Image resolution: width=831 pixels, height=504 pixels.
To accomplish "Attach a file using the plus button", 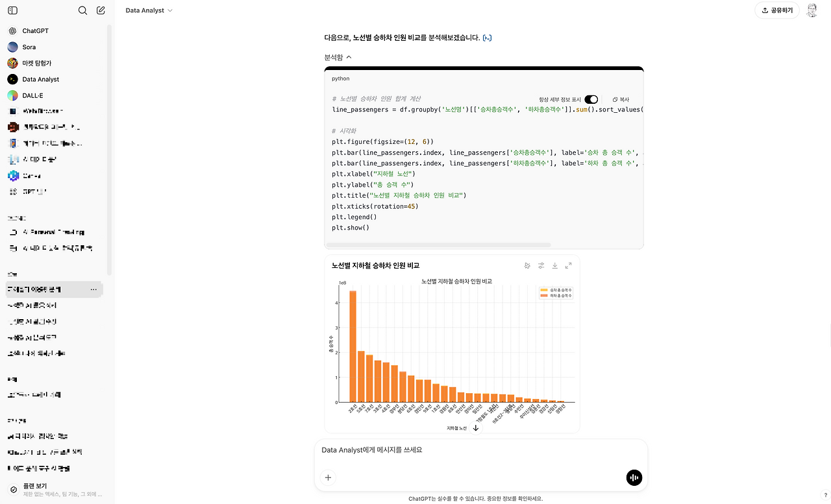I will pos(328,477).
